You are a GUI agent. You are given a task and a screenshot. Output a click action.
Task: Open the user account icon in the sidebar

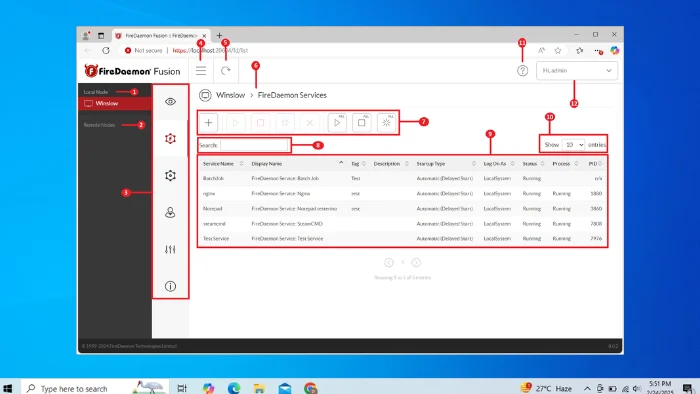(x=170, y=212)
